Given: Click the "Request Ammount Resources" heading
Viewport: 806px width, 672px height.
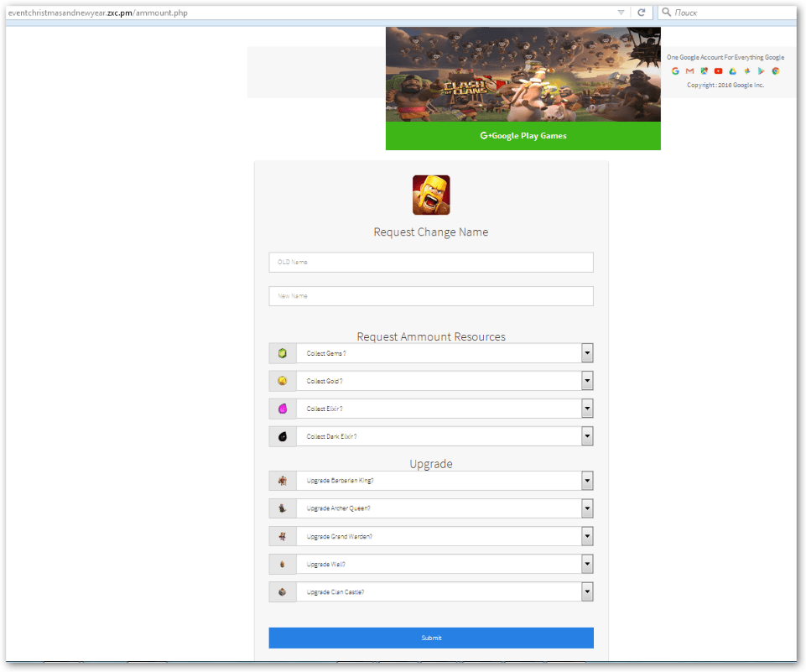Looking at the screenshot, I should tap(431, 336).
